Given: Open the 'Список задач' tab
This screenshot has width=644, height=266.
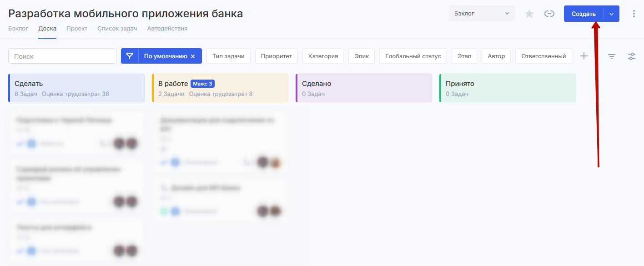Looking at the screenshot, I should click(117, 28).
